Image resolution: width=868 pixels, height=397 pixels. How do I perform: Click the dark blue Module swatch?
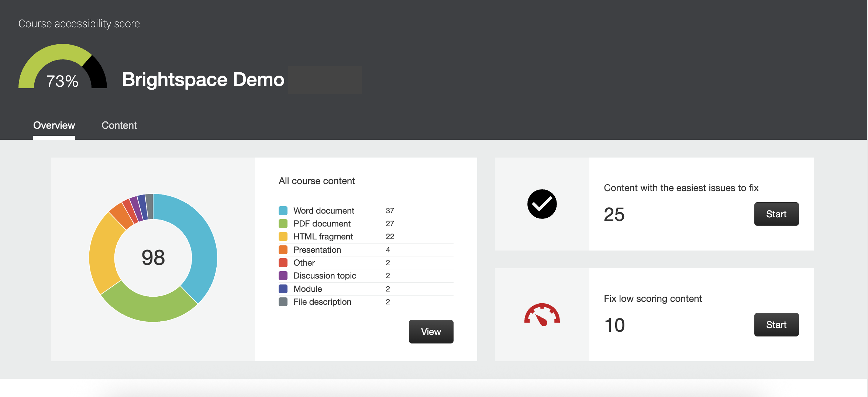[x=283, y=289]
